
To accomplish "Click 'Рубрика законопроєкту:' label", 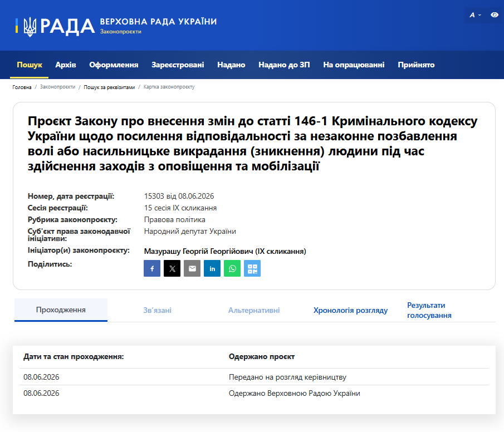I will pyautogui.click(x=72, y=219).
